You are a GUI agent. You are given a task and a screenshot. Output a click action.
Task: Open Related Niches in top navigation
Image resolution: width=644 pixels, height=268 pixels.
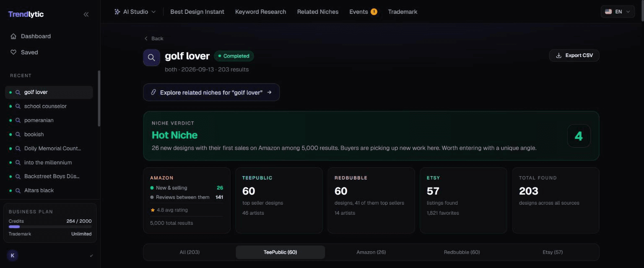pyautogui.click(x=318, y=12)
